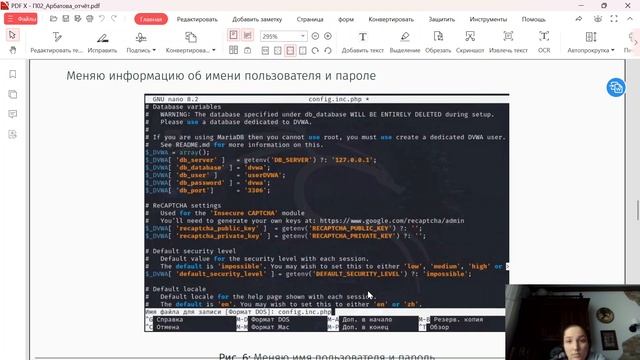Click the Обрезать crop tool

[438, 42]
